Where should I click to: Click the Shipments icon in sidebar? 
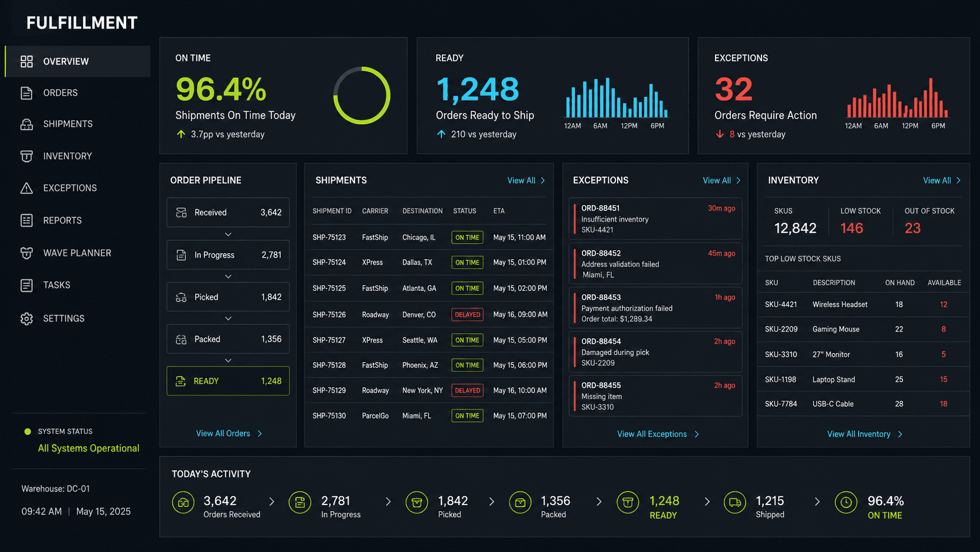point(26,124)
